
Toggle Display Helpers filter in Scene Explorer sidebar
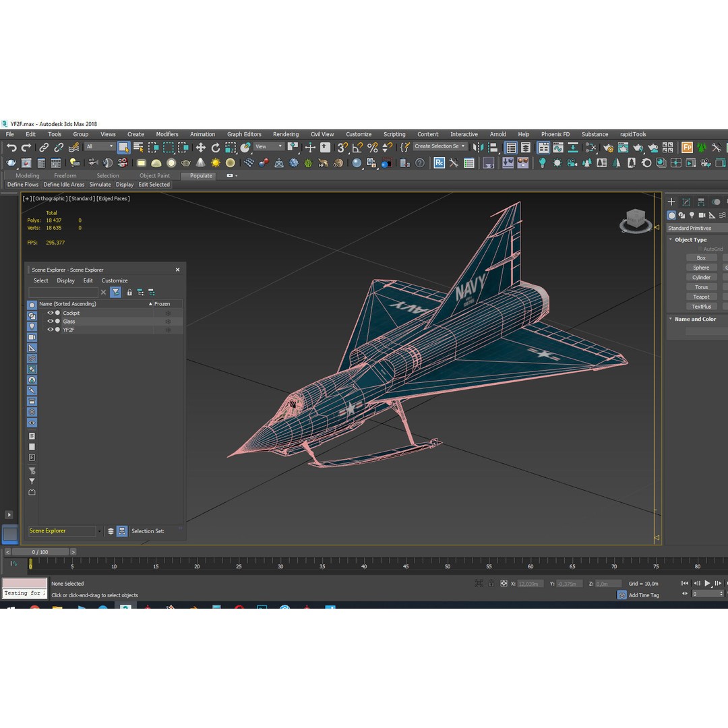pyautogui.click(x=32, y=348)
